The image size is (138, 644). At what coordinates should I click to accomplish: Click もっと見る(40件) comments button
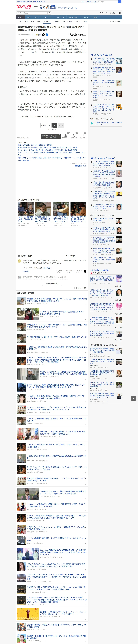coord(52,283)
